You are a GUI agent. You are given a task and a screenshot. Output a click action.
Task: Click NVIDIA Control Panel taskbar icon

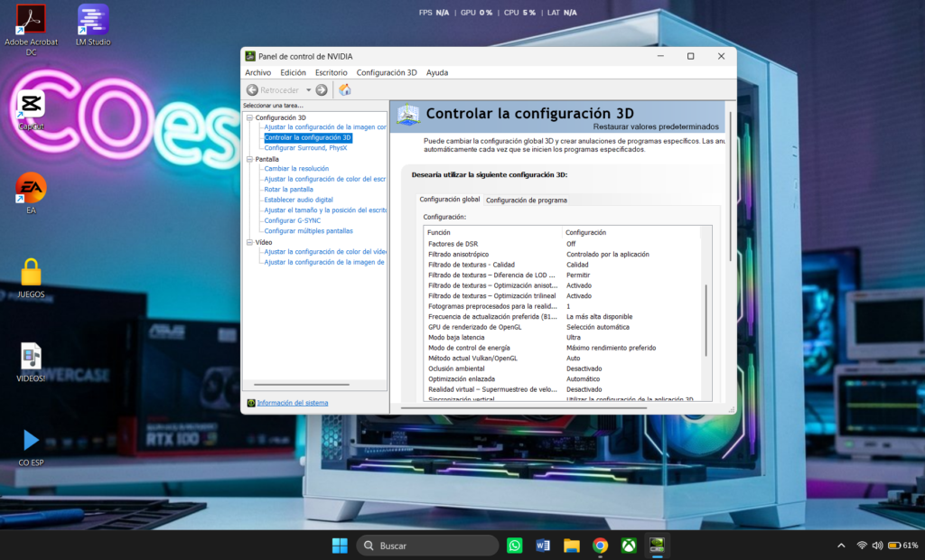[657, 546]
